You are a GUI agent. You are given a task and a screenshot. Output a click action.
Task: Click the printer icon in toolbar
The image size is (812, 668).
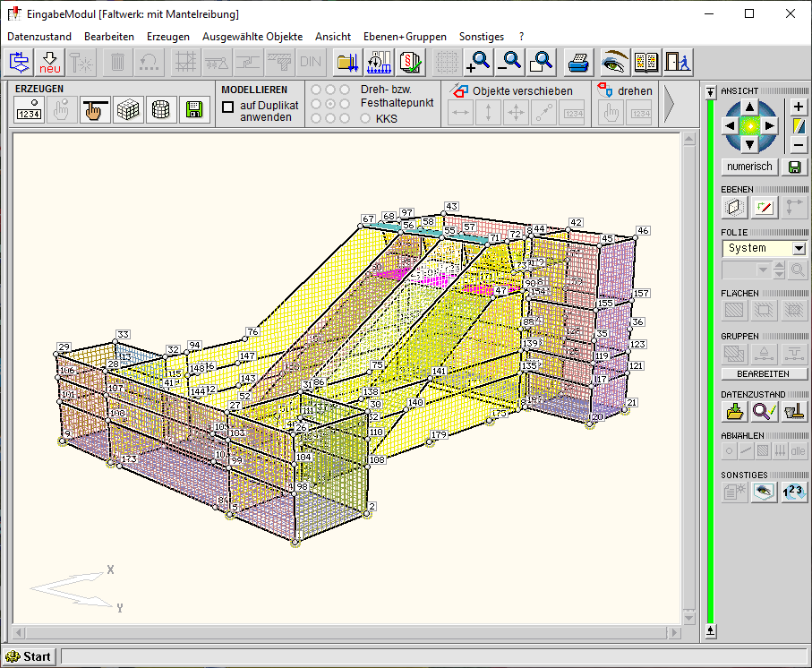click(579, 63)
